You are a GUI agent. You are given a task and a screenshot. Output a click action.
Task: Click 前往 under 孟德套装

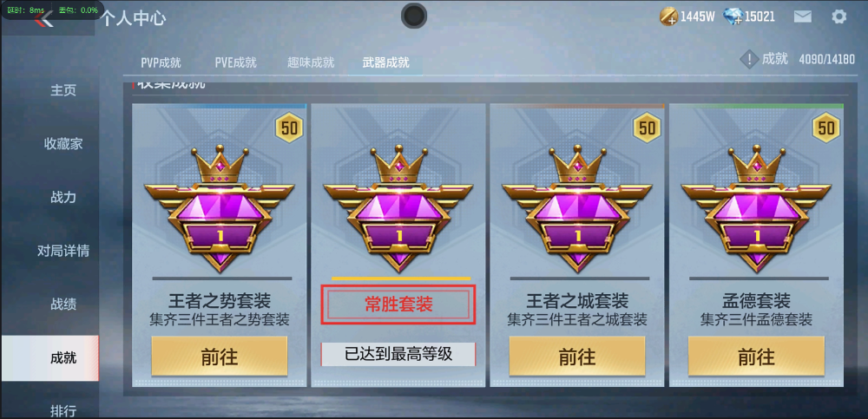click(x=756, y=357)
